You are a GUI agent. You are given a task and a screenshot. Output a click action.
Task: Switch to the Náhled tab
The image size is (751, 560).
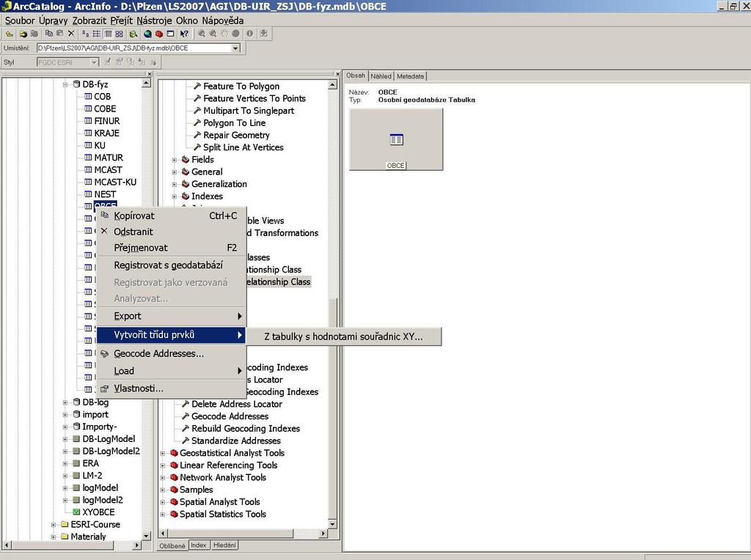coord(381,76)
